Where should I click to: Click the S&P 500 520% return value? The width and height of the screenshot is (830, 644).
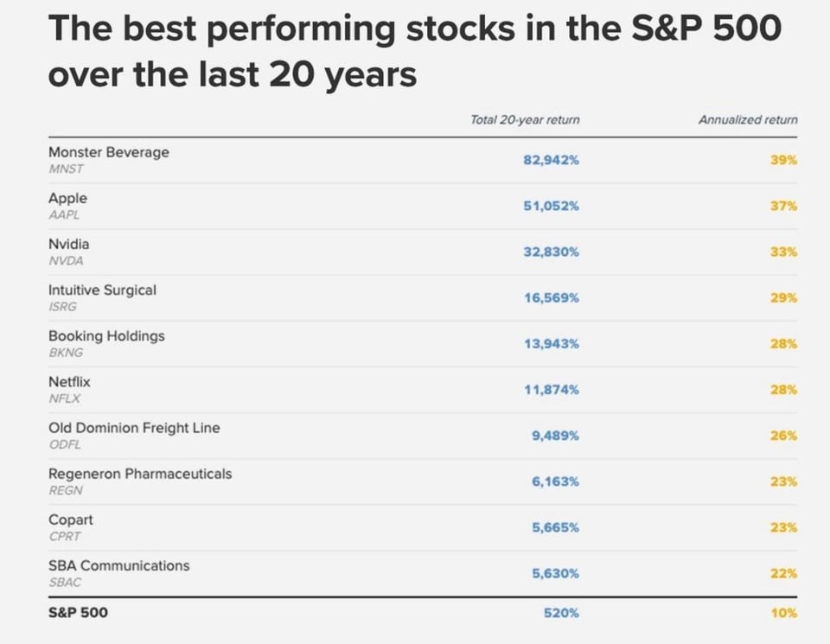click(562, 614)
